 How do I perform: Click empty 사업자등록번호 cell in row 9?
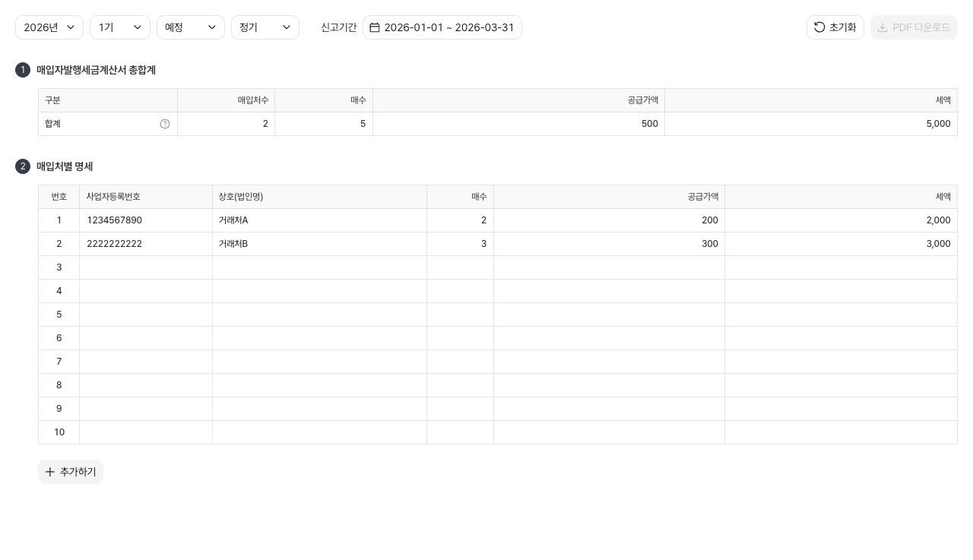(x=146, y=409)
